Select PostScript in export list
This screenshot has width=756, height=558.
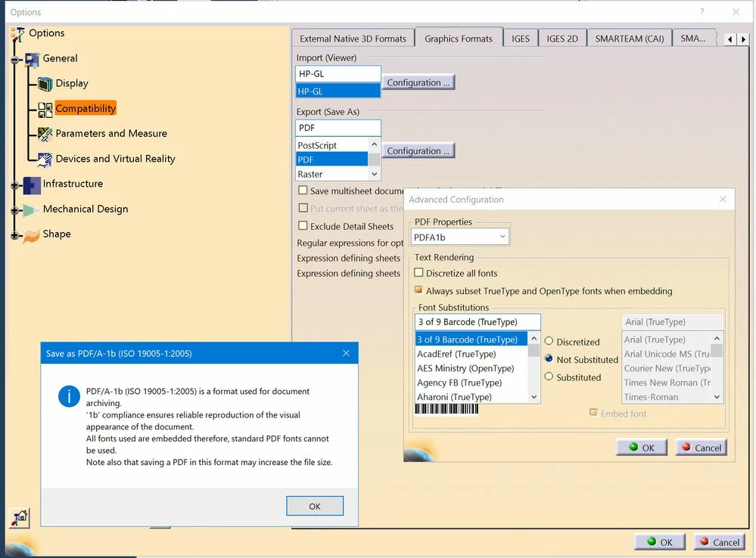331,145
